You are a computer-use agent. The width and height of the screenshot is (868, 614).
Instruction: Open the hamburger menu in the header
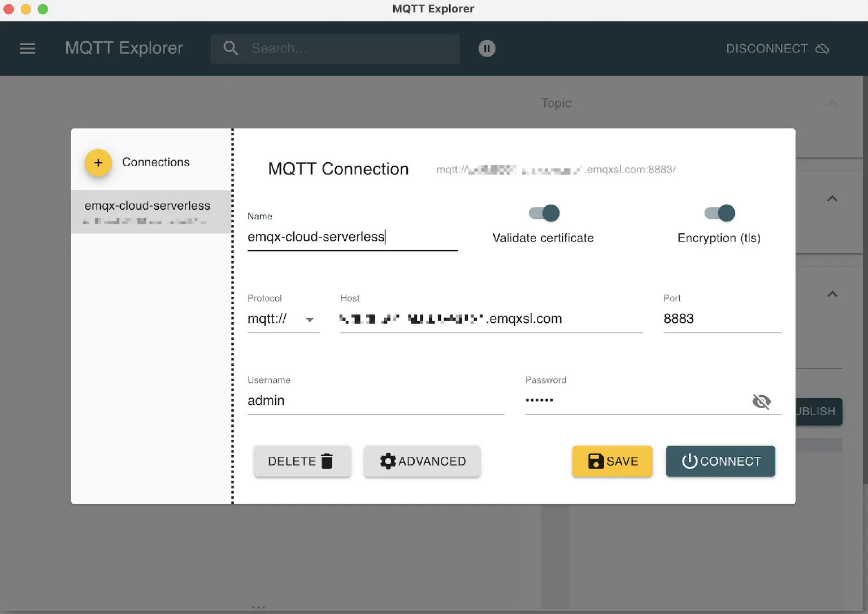(x=27, y=49)
